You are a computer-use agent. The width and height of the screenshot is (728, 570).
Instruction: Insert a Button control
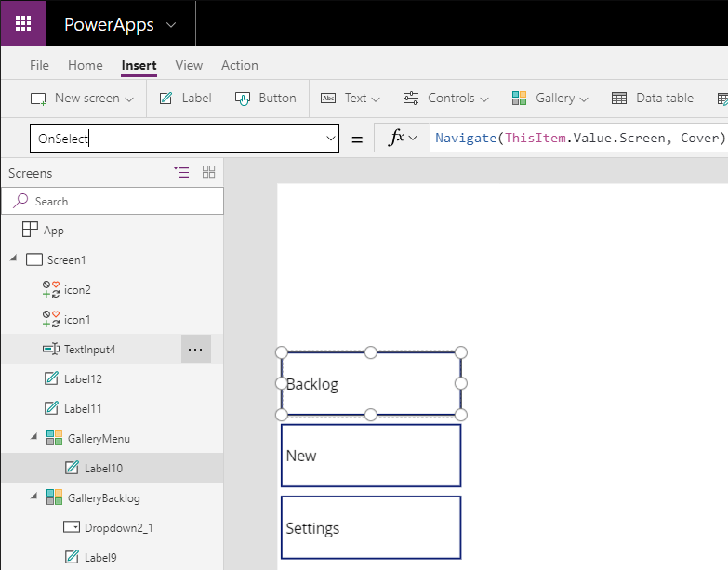pyautogui.click(x=266, y=99)
